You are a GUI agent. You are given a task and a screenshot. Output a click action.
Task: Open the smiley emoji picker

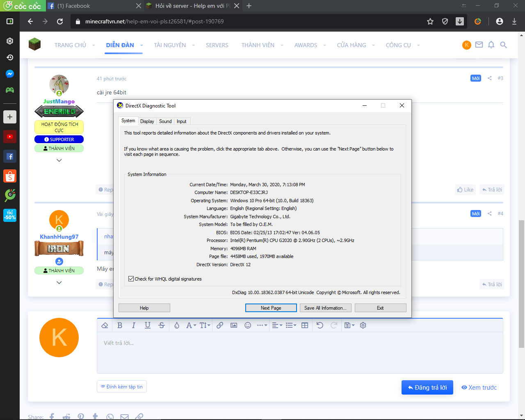click(248, 325)
